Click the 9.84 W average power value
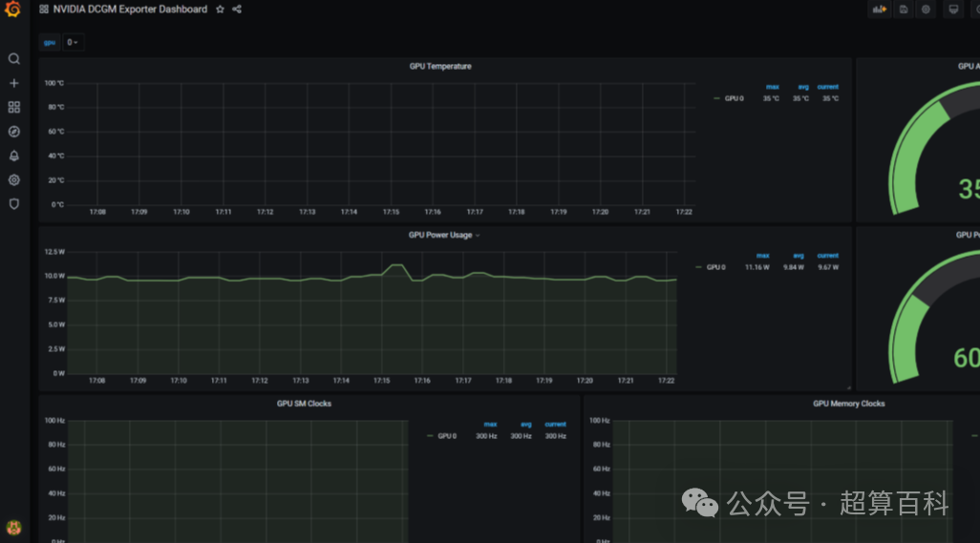 [x=794, y=267]
